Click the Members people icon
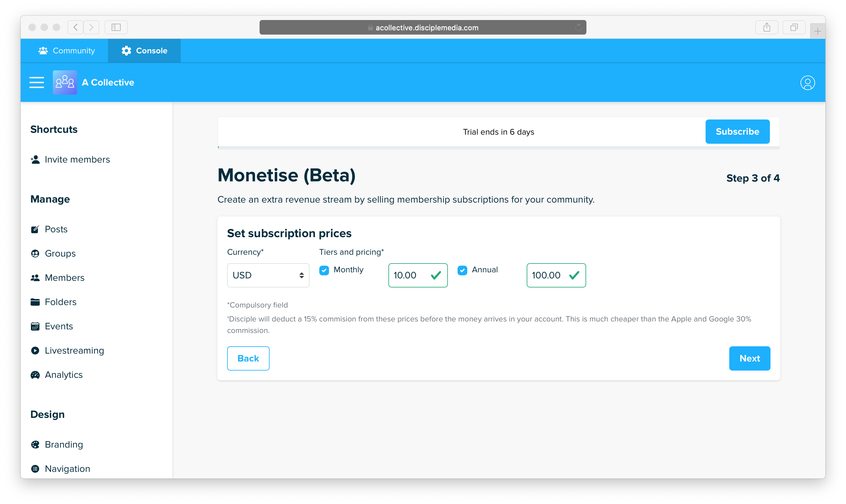The width and height of the screenshot is (846, 504). click(x=35, y=278)
